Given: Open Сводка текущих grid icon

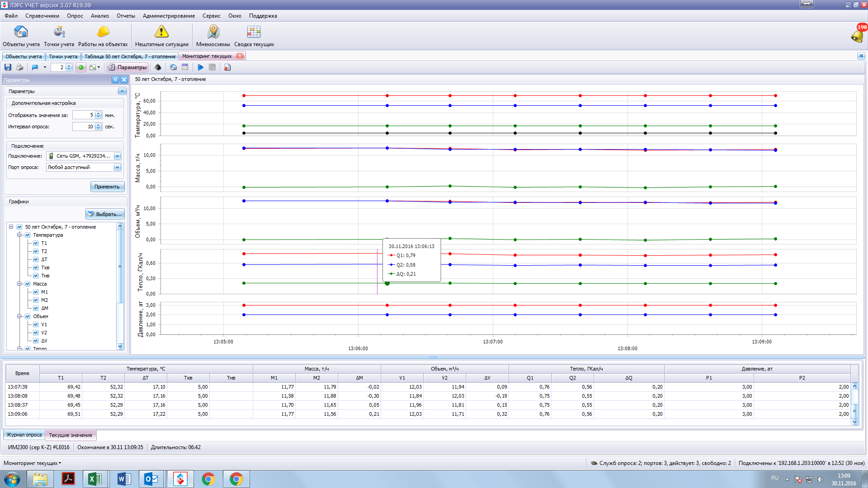Looking at the screenshot, I should (254, 36).
